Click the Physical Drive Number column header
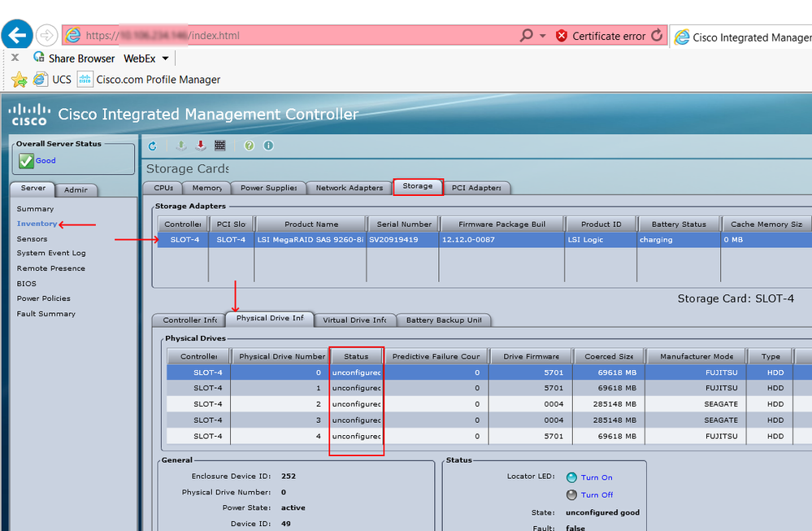This screenshot has width=812, height=531. coord(282,356)
